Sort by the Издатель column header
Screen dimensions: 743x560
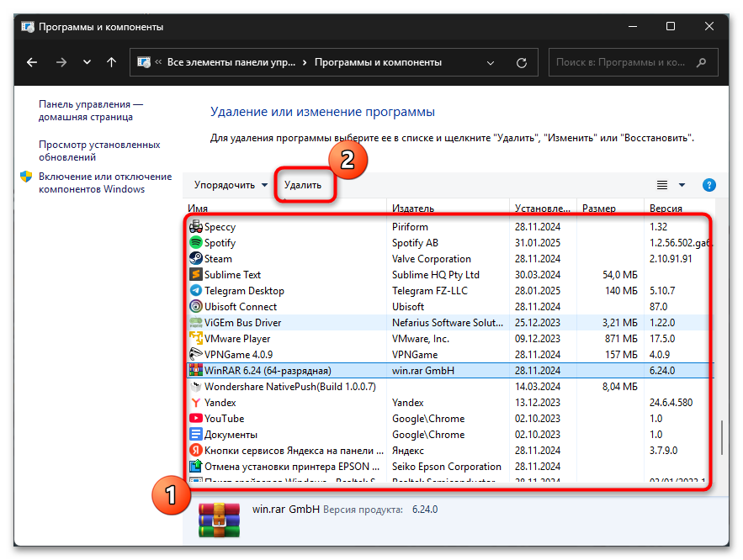pyautogui.click(x=412, y=209)
